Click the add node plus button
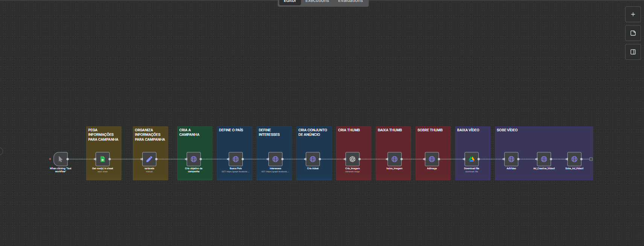The height and width of the screenshot is (246, 644). click(x=633, y=14)
